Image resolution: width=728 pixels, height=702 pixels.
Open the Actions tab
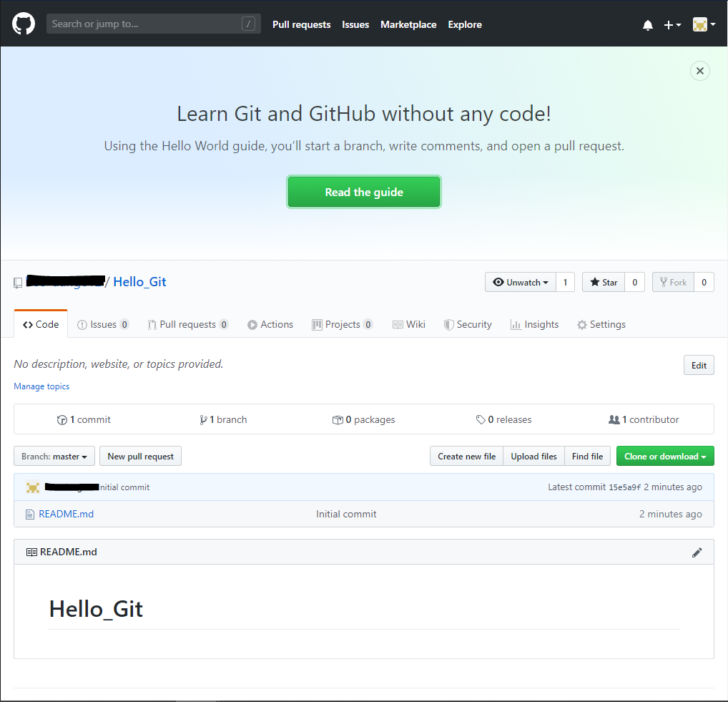tap(270, 324)
